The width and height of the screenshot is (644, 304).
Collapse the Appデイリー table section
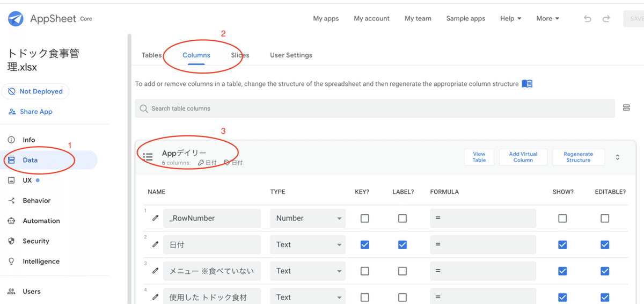click(x=618, y=157)
